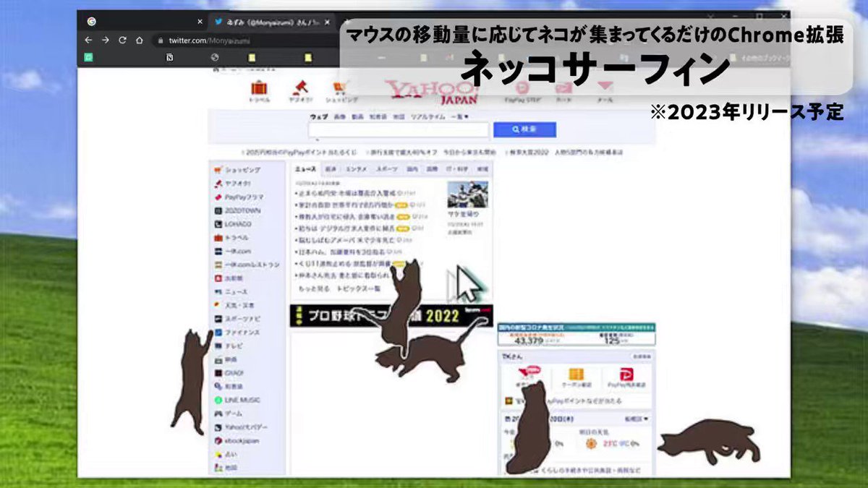The width and height of the screenshot is (868, 488).
Task: Go forward with the browser forward arrow
Action: pos(106,40)
